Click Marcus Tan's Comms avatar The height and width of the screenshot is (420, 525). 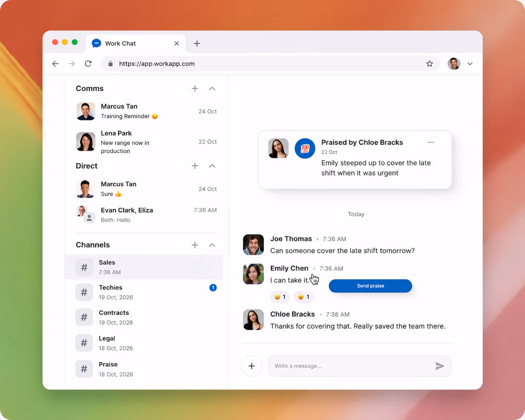[86, 111]
